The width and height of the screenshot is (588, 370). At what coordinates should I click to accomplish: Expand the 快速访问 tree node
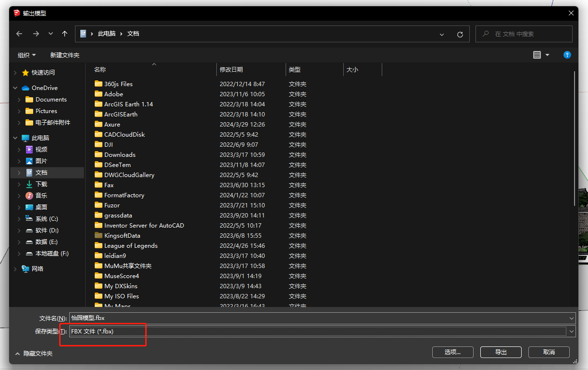15,73
